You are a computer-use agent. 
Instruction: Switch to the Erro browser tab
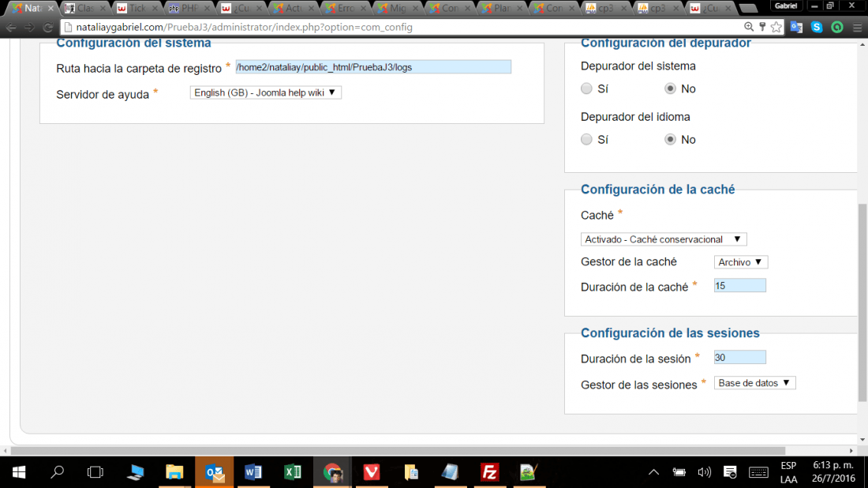coord(346,9)
